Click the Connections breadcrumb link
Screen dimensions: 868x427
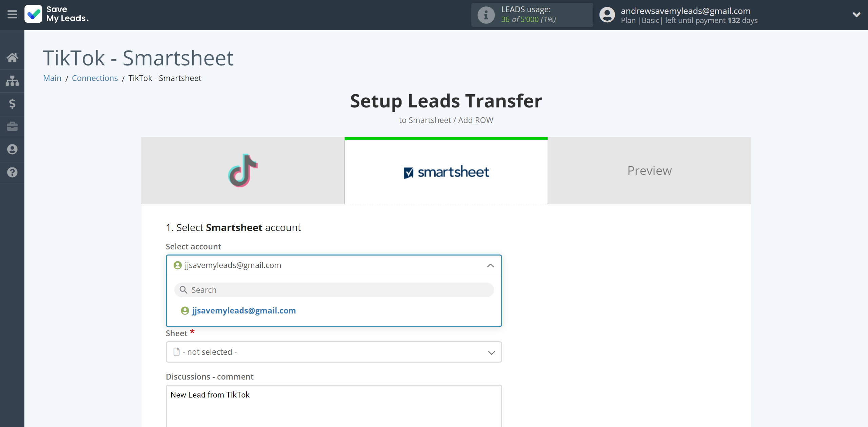[x=95, y=77]
